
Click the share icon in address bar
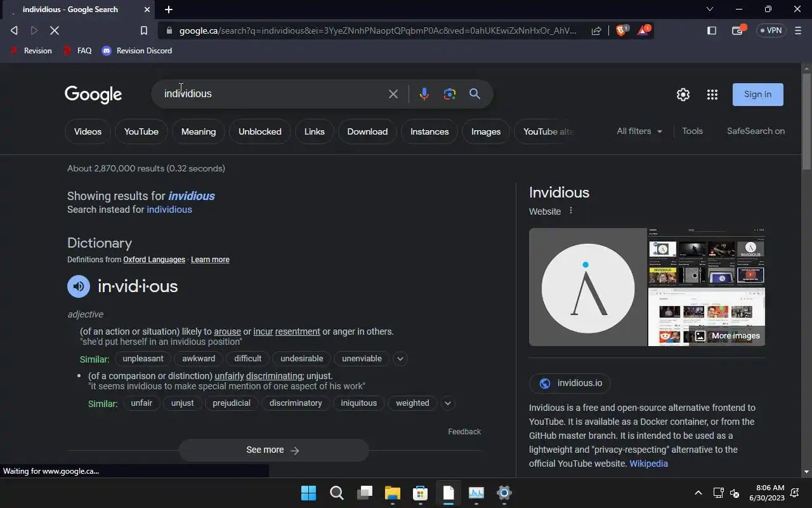(x=596, y=30)
